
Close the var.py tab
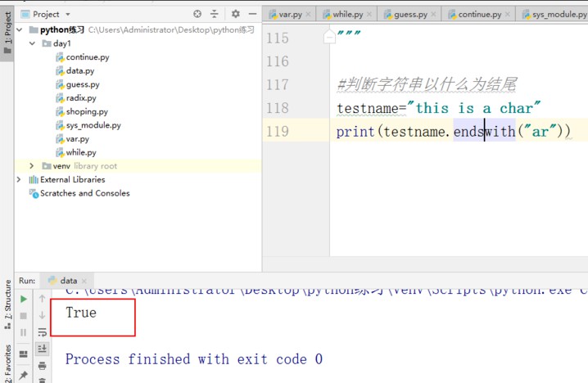click(x=308, y=14)
